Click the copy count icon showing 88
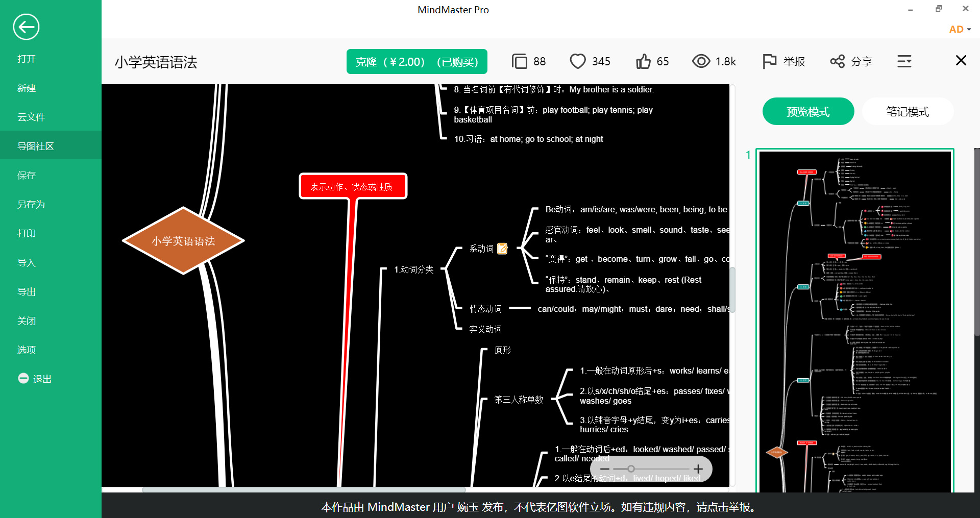Image resolution: width=980 pixels, height=518 pixels. 519,62
